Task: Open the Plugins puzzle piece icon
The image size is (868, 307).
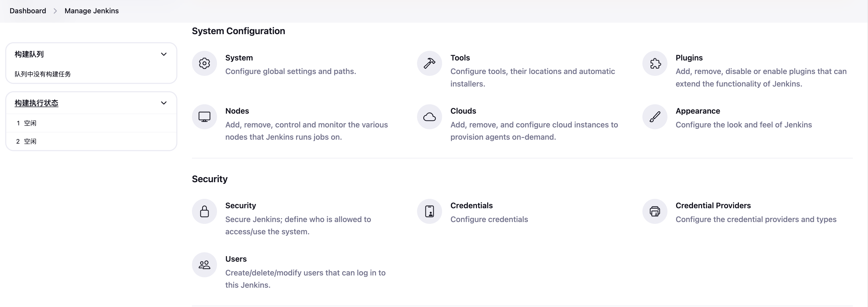Action: (x=655, y=63)
